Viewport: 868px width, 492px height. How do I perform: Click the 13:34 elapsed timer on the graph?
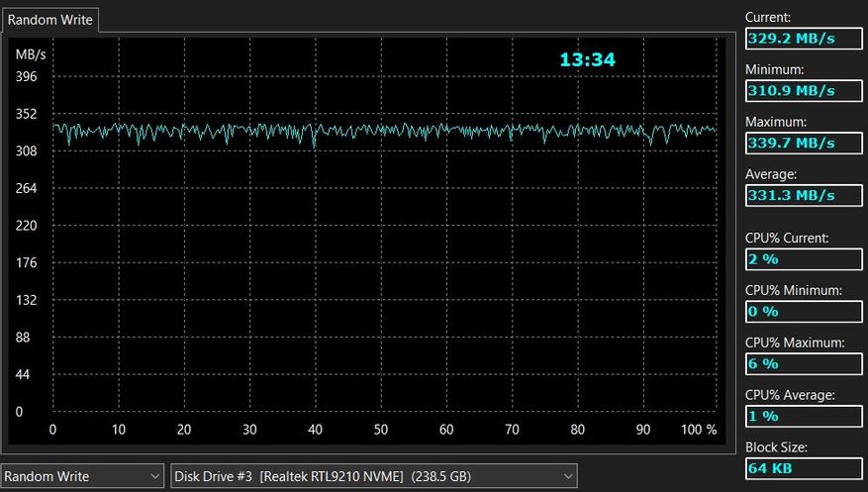coord(587,60)
